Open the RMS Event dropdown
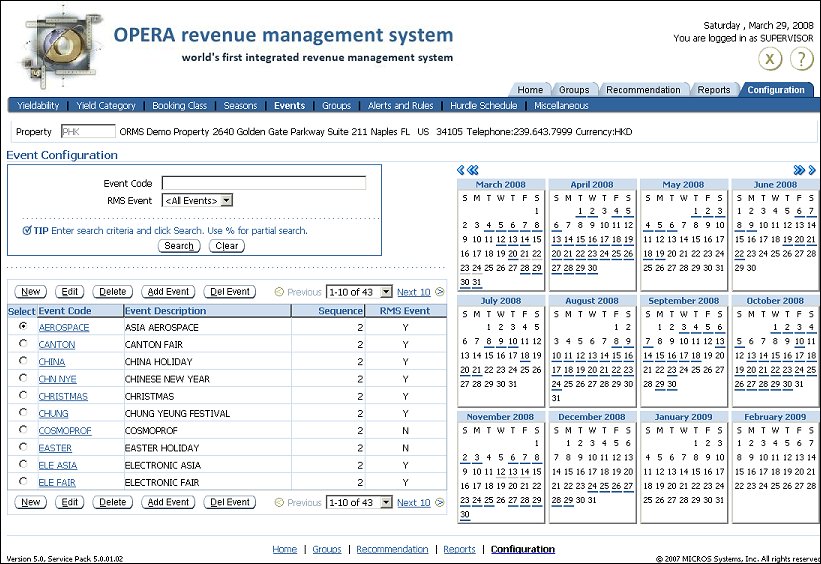Image resolution: width=821 pixels, height=564 pixels. (197, 201)
